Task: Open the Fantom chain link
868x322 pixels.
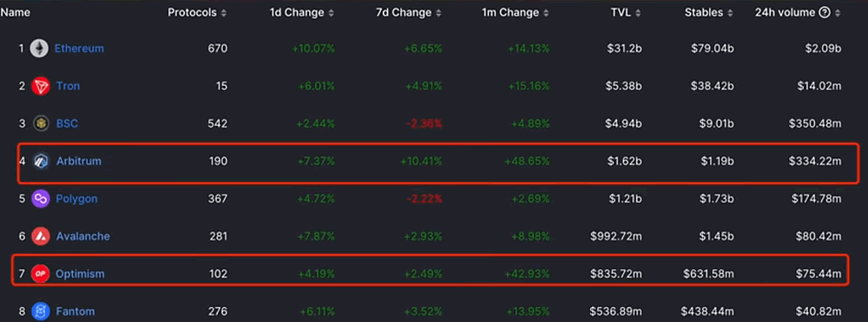Action: tap(76, 312)
